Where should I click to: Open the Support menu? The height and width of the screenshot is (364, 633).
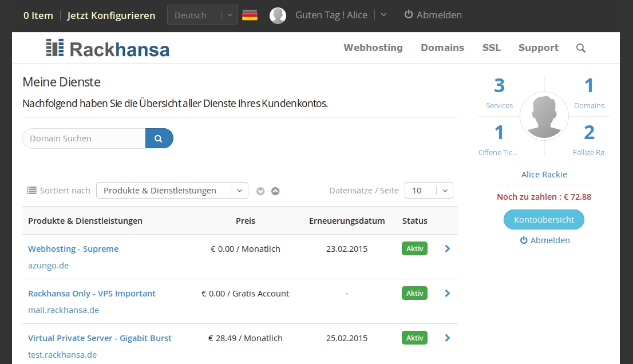coord(539,48)
